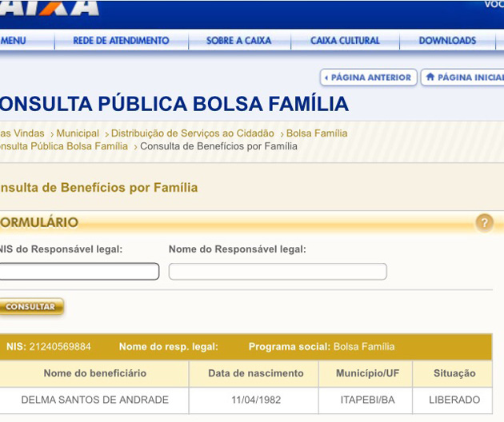Open the MENU navigation item
504x422 pixels.
tap(13, 41)
